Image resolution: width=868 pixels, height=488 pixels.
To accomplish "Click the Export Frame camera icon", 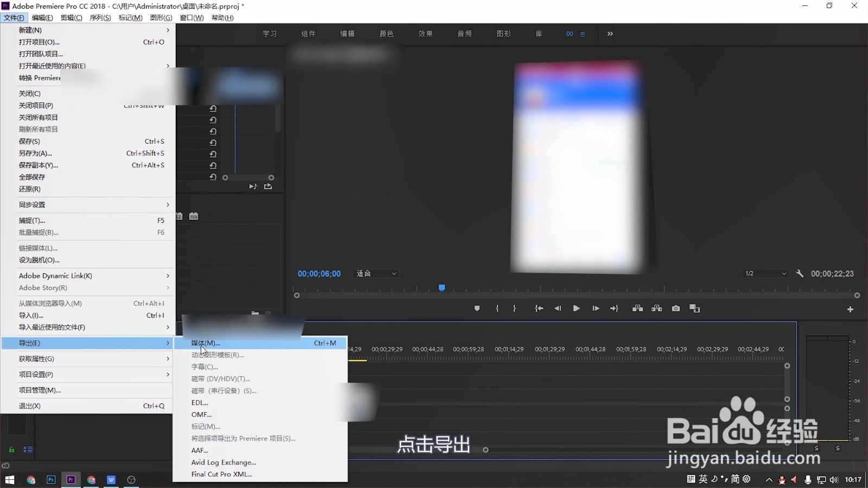I will click(x=676, y=308).
